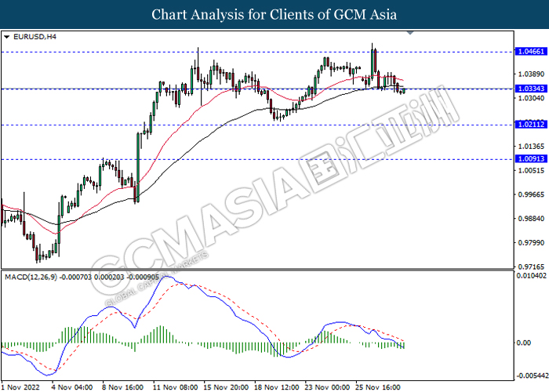Click the 0.97165 price axis value
The image size is (549, 392).
click(x=531, y=267)
